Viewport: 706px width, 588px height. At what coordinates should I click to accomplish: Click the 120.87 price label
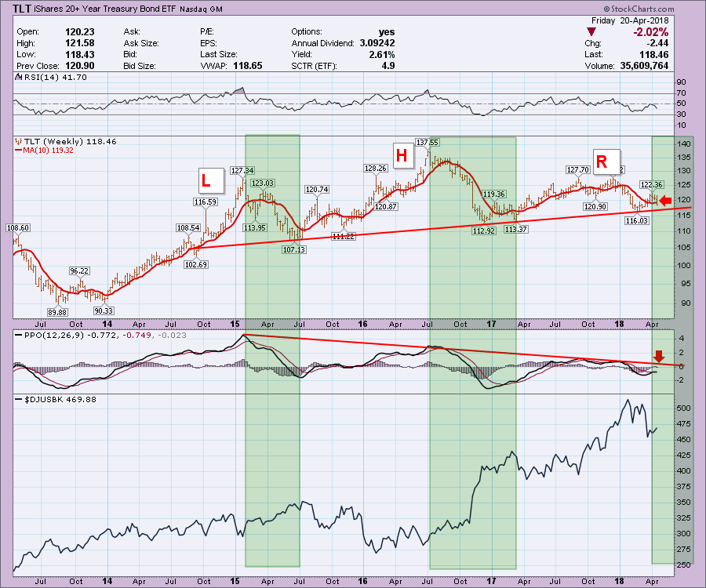click(386, 206)
